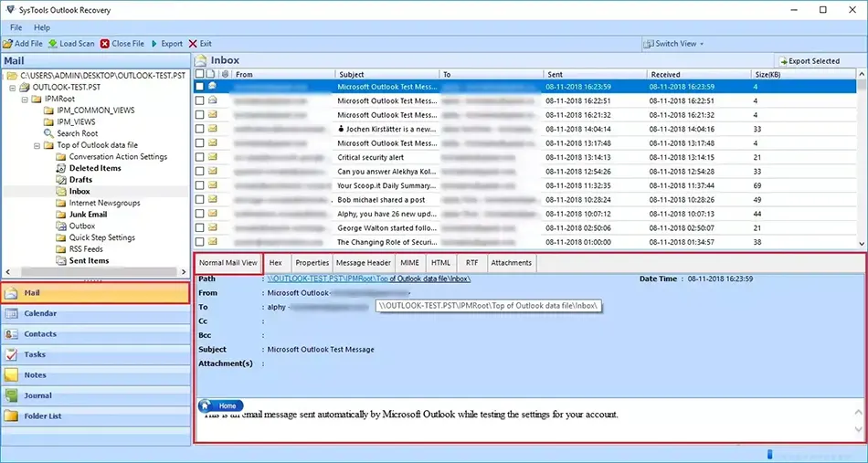Switch to the MIME tab
Viewport: 868px width, 463px height.
409,263
